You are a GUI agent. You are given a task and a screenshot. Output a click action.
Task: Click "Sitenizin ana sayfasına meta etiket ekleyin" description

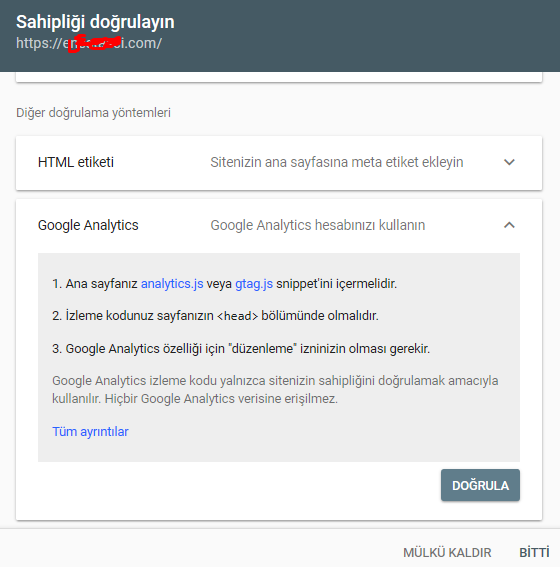pos(337,162)
